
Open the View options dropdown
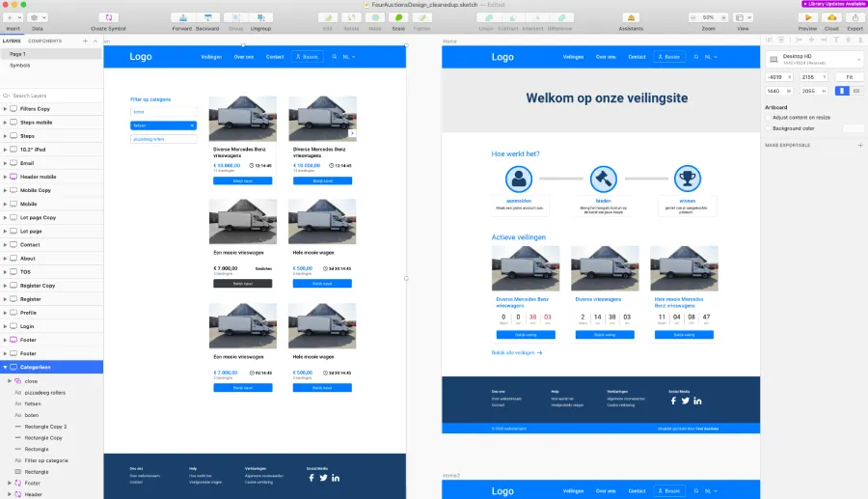743,17
